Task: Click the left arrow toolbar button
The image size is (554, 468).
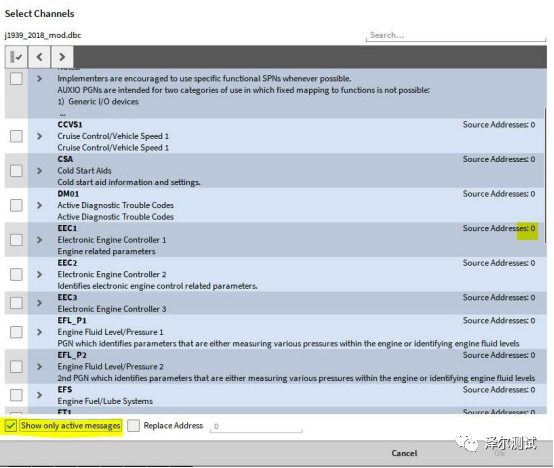Action: (x=39, y=57)
